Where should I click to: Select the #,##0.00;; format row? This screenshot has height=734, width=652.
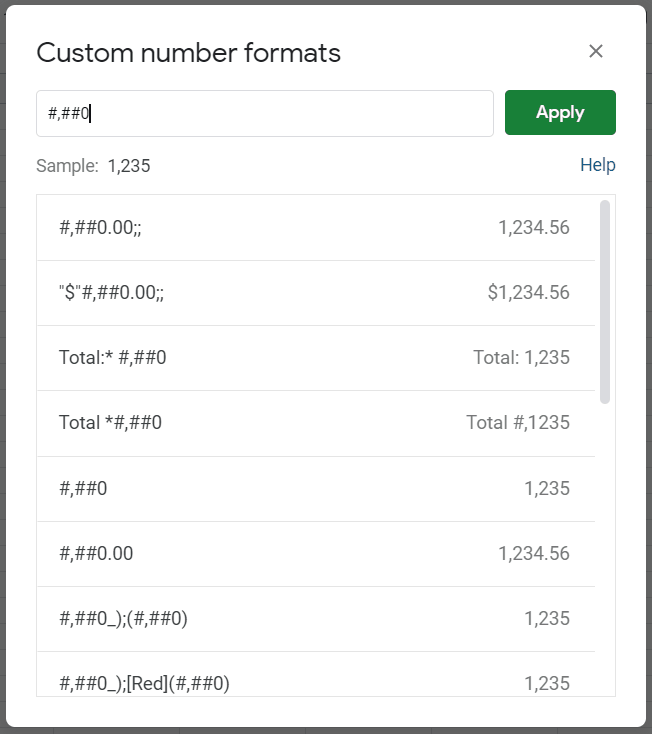316,228
